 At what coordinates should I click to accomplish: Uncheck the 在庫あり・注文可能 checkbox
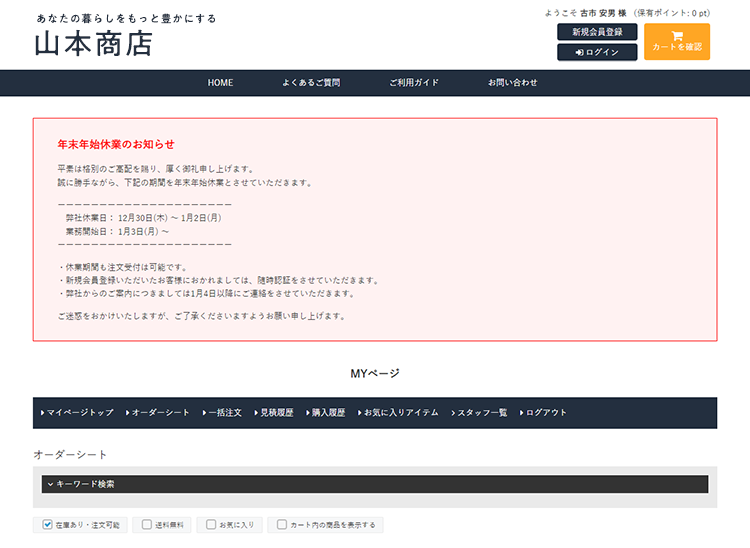click(x=48, y=524)
